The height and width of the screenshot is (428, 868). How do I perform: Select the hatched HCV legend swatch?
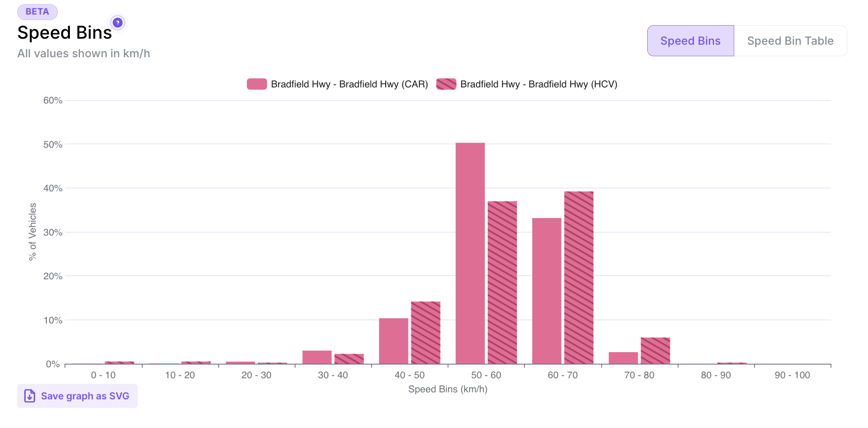(x=447, y=84)
